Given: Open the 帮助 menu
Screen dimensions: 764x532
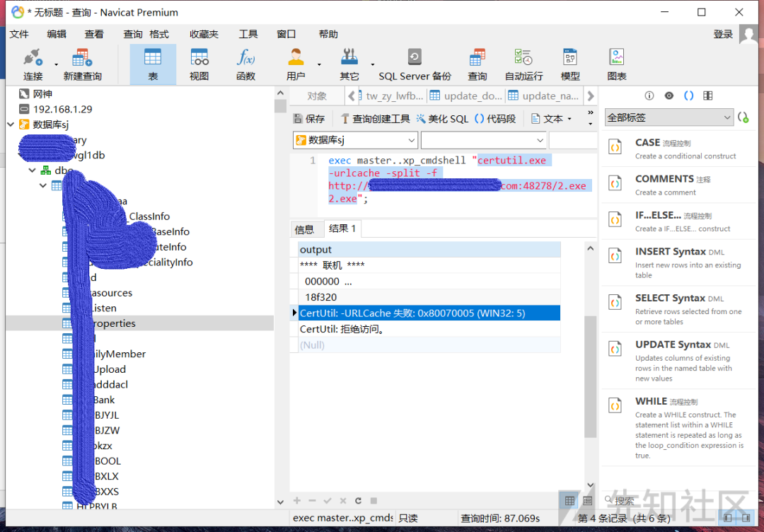Looking at the screenshot, I should point(328,34).
